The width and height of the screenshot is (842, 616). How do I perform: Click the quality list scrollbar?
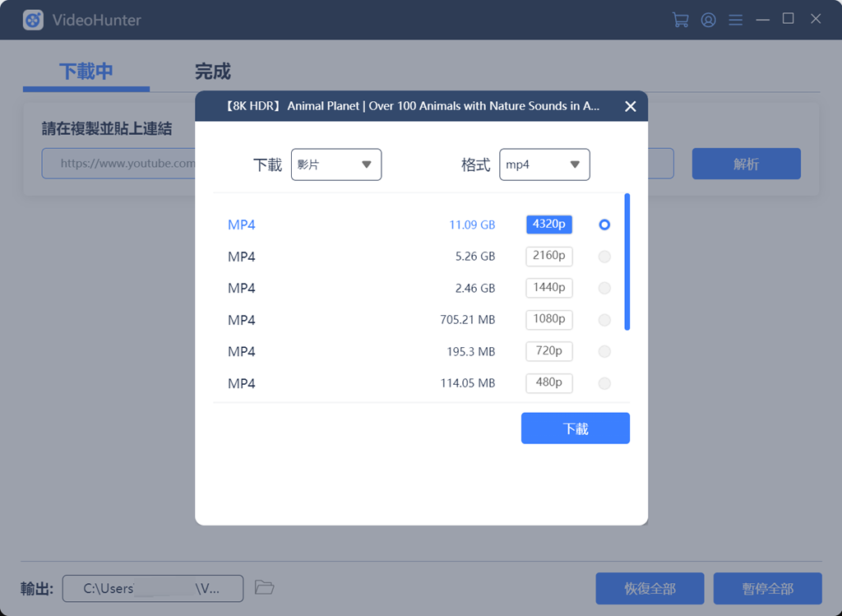[627, 262]
